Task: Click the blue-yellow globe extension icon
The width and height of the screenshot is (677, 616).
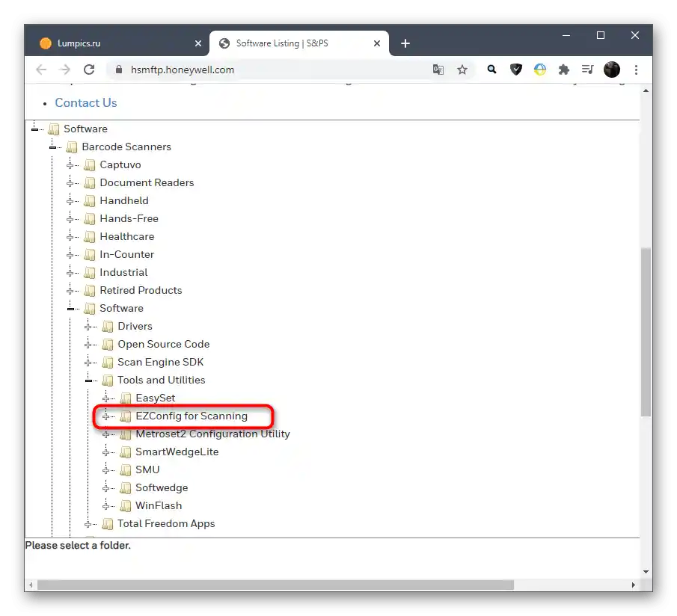Action: click(x=539, y=70)
